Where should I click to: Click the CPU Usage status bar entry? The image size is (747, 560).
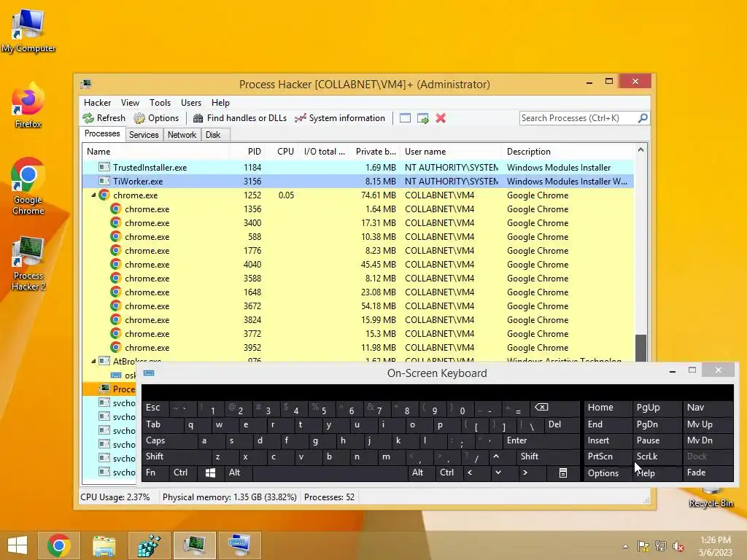click(115, 497)
